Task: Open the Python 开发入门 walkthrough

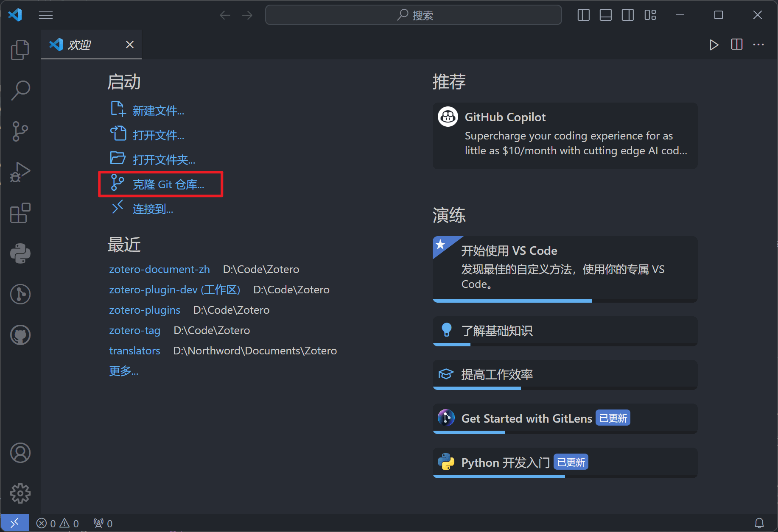Action: point(565,462)
